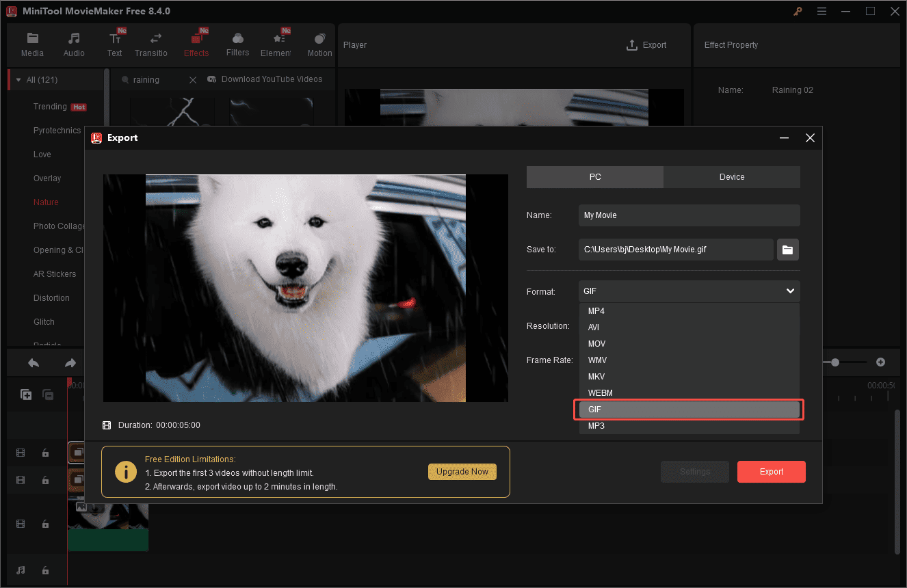This screenshot has width=907, height=588.
Task: Open the Audio panel
Action: (73, 44)
